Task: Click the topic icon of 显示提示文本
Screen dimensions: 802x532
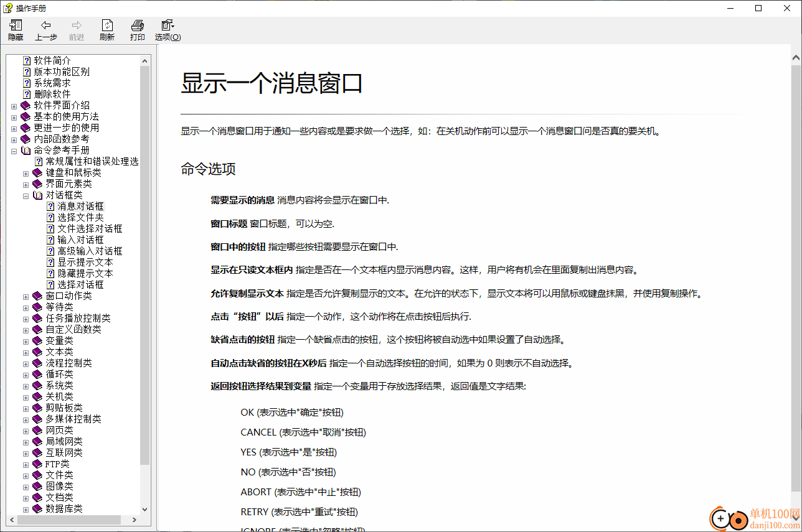Action: 50,262
